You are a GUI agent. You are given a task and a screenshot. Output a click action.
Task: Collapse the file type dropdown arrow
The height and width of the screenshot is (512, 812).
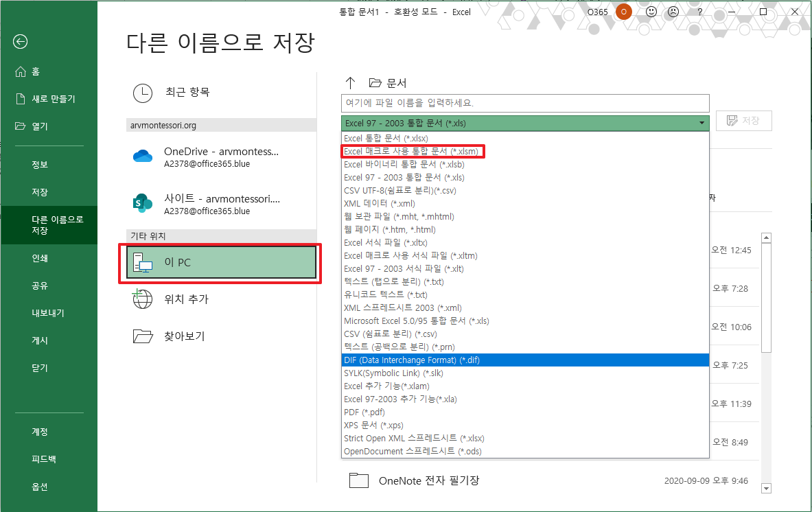[701, 124]
